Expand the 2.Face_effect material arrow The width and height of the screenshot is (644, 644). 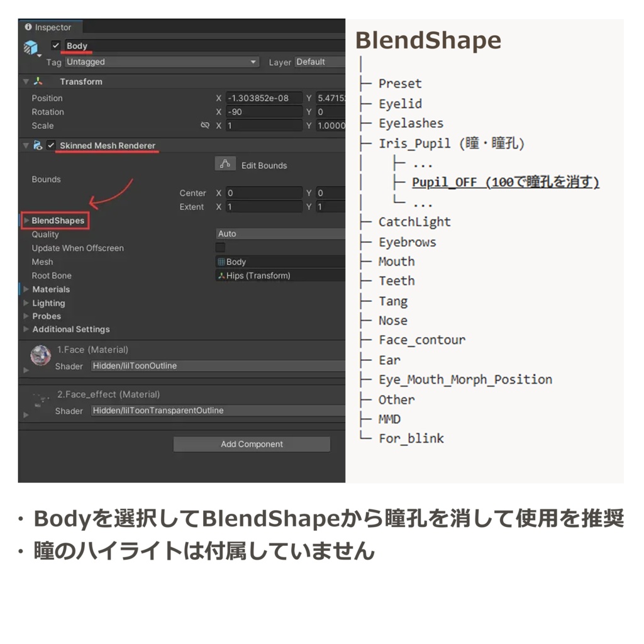coord(26,415)
